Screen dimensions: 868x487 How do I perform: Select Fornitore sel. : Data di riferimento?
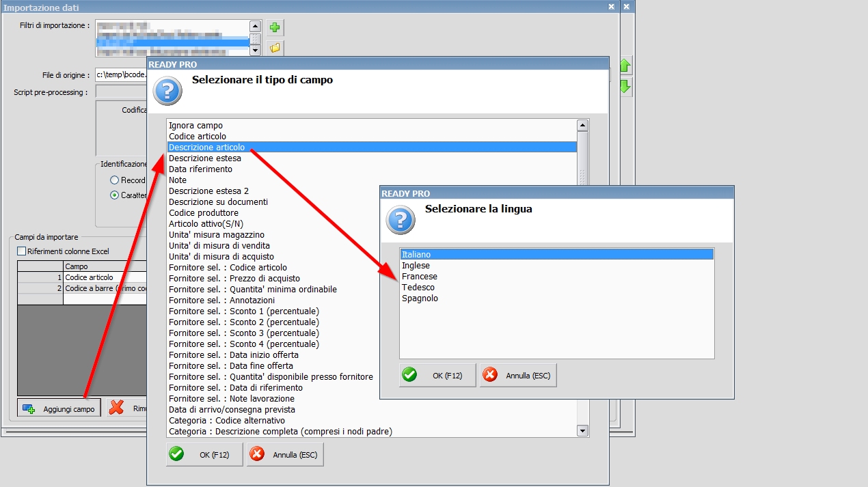pyautogui.click(x=273, y=387)
